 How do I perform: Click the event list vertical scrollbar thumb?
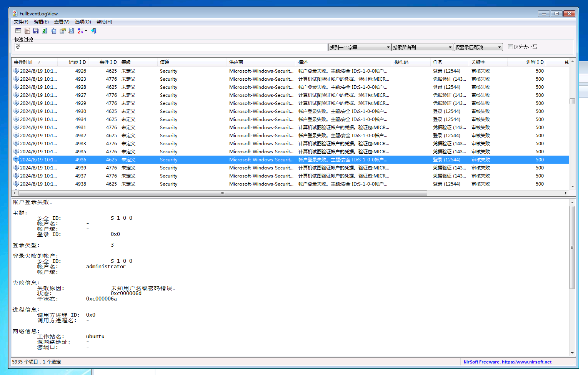(572, 101)
